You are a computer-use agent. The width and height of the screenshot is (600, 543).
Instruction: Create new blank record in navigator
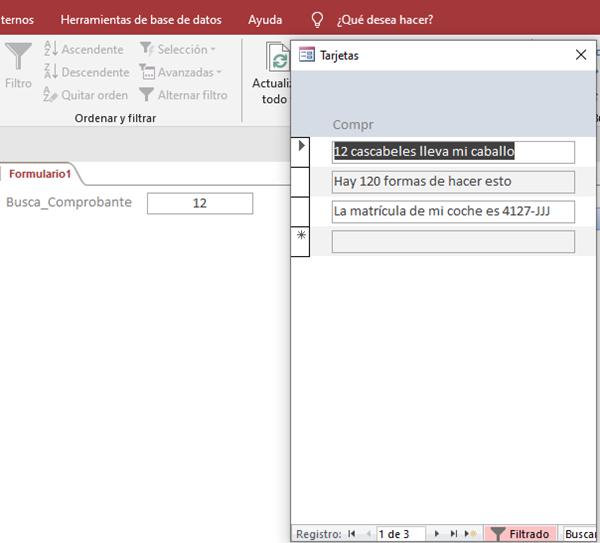coord(471,533)
